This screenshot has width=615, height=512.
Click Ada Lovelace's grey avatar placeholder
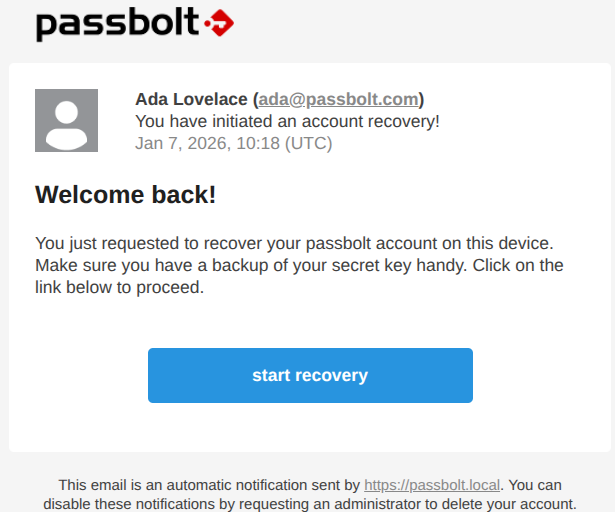[67, 120]
